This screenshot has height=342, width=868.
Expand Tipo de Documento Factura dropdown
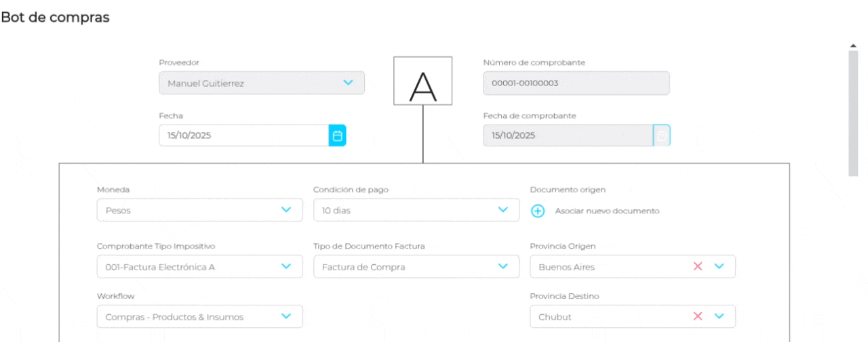click(x=502, y=267)
